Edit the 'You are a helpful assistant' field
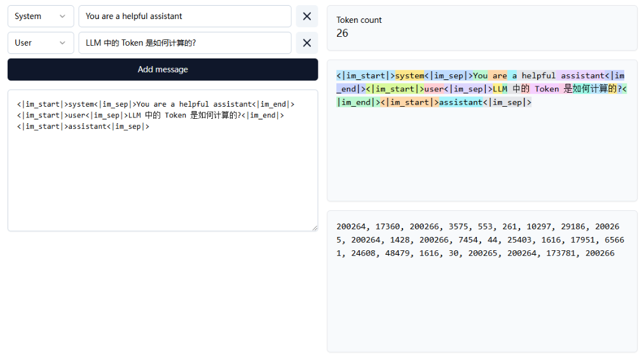The height and width of the screenshot is (357, 644). (185, 17)
